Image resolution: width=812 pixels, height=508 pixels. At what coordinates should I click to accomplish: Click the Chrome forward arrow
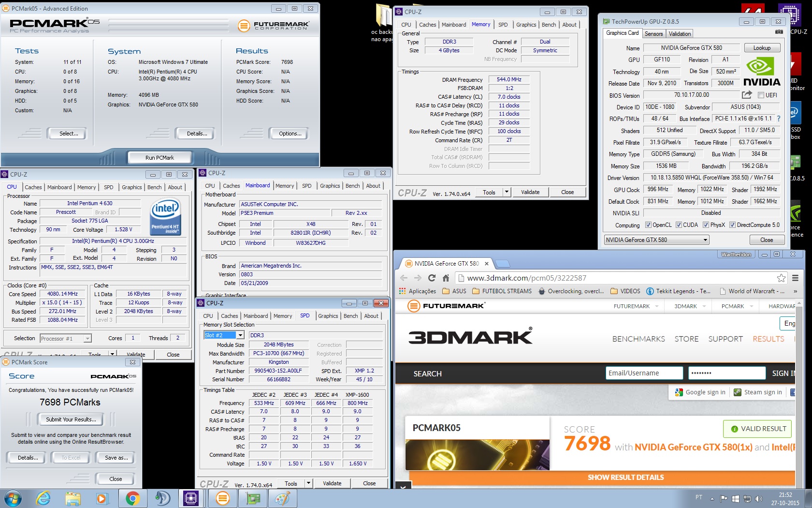(418, 278)
